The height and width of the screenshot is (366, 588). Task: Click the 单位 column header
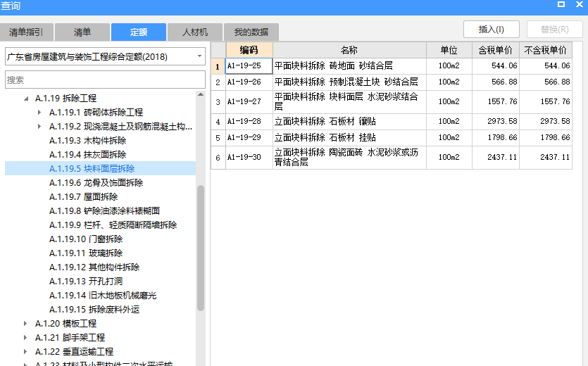coord(449,50)
